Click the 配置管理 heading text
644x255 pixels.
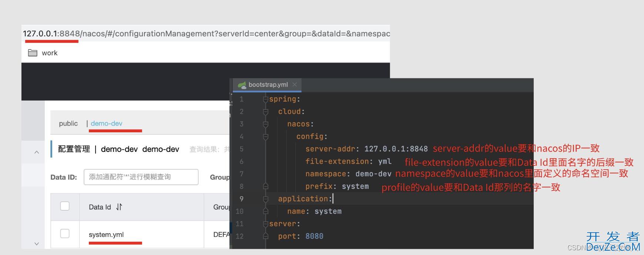pos(74,149)
